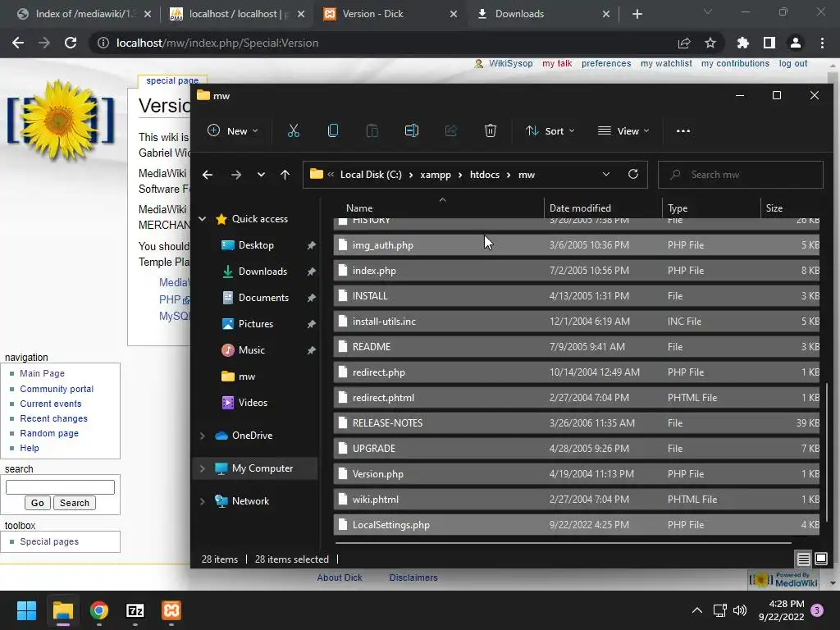Open the See more three-dots menu
The width and height of the screenshot is (840, 630).
[683, 130]
